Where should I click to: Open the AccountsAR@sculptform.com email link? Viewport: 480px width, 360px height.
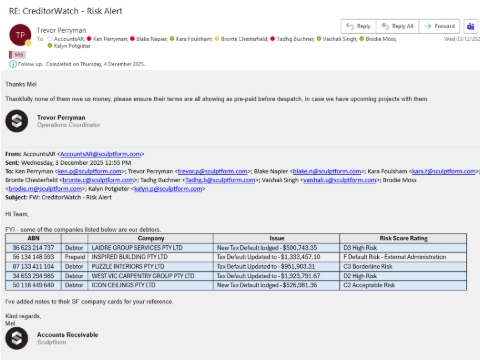(100, 154)
